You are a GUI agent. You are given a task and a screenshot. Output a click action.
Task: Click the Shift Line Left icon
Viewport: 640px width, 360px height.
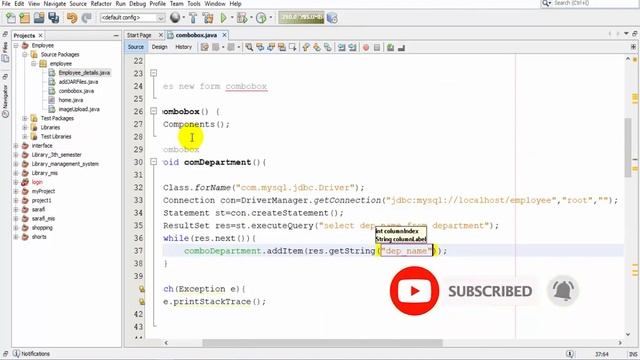point(342,47)
